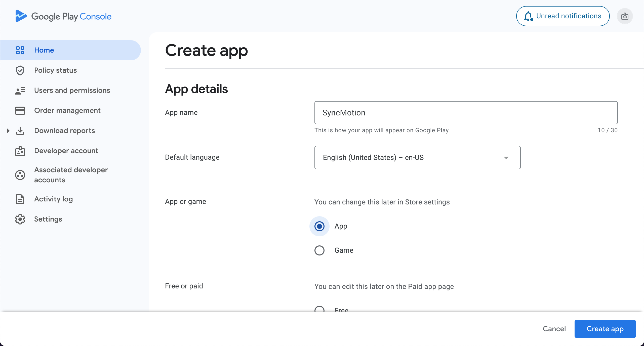Click the Cancel button
Screen dimensions: 644x346
click(554, 329)
